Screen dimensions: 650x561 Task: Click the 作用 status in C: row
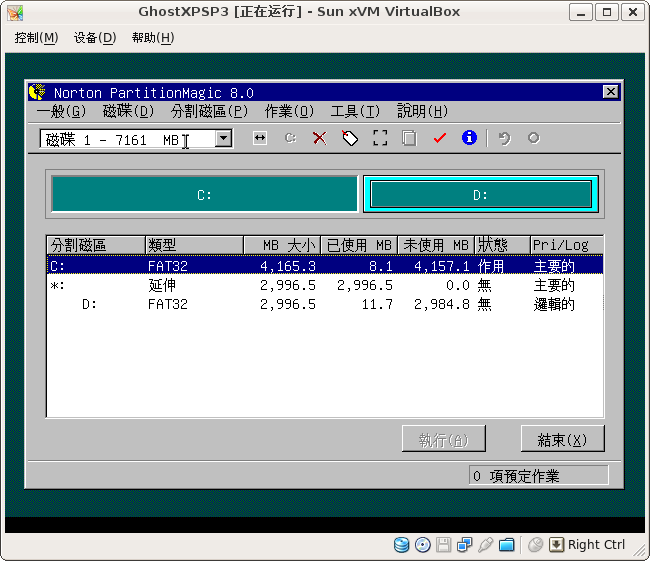[x=491, y=266]
